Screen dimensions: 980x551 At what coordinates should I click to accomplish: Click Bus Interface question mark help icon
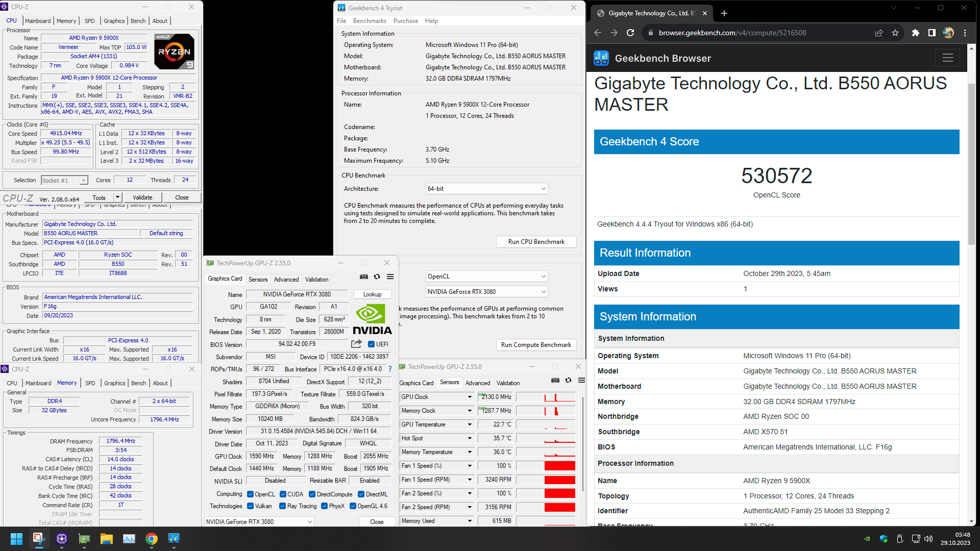click(390, 369)
